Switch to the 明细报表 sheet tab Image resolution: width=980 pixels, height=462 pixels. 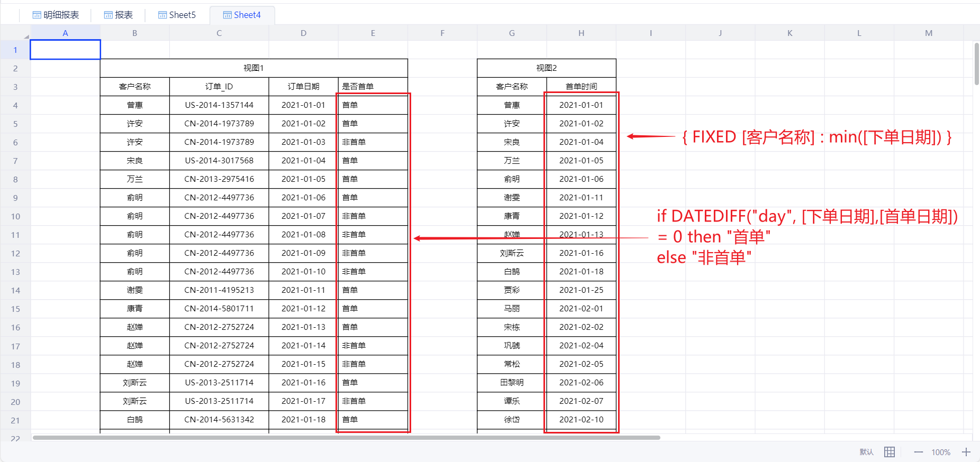pyautogui.click(x=56, y=15)
